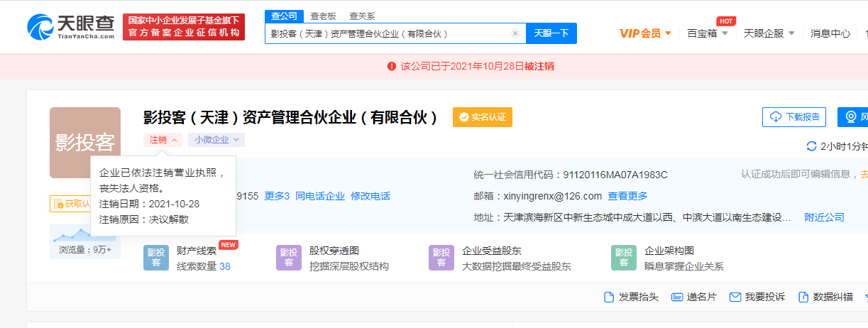868x328 pixels.
Task: Click the 获取认证 button under the logo
Action: (x=70, y=204)
